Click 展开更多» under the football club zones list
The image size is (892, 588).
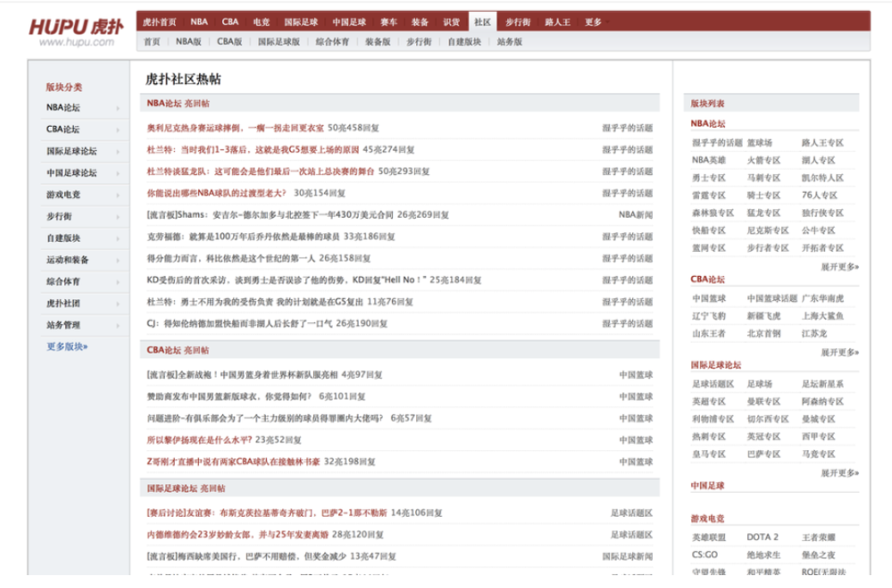click(x=840, y=473)
